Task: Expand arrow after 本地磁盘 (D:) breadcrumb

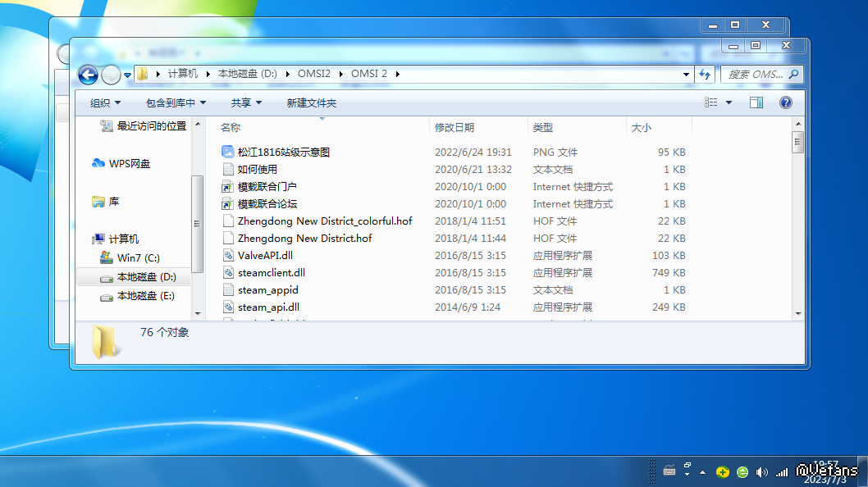Action: point(287,74)
